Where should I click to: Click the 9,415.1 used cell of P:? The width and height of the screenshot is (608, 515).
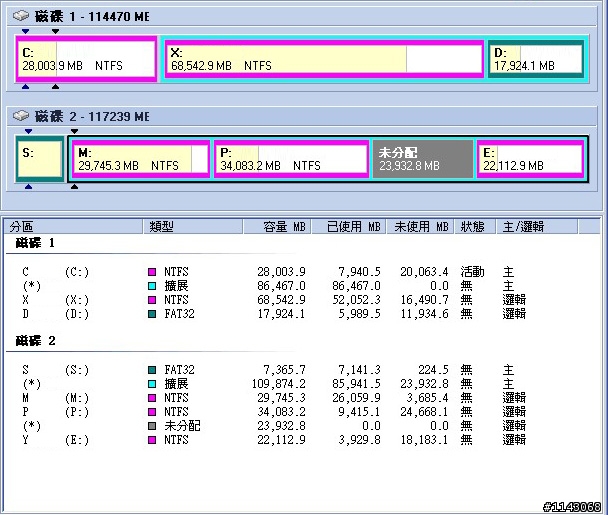click(x=359, y=412)
